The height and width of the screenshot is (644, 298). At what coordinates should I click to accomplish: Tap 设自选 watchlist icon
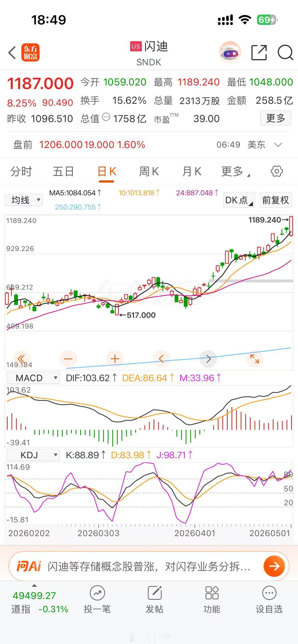pyautogui.click(x=269, y=593)
